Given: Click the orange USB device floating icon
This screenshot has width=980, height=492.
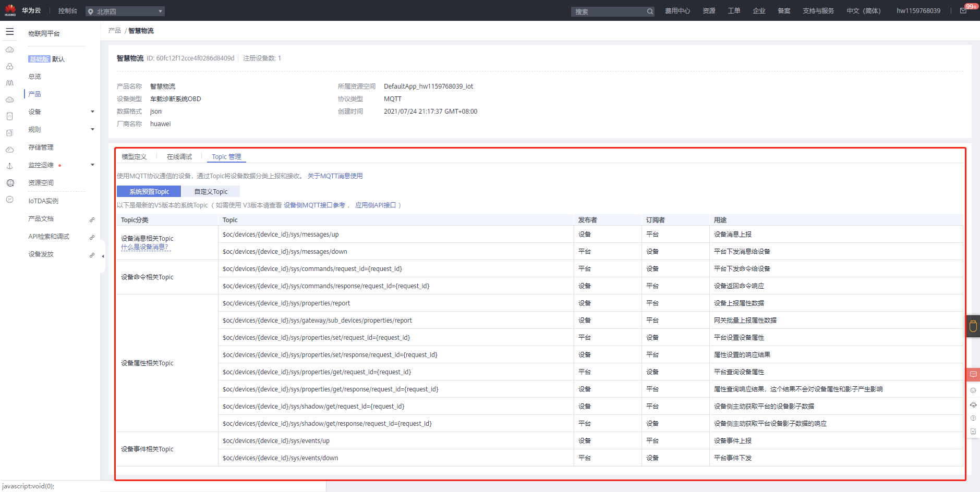Looking at the screenshot, I should [973, 326].
